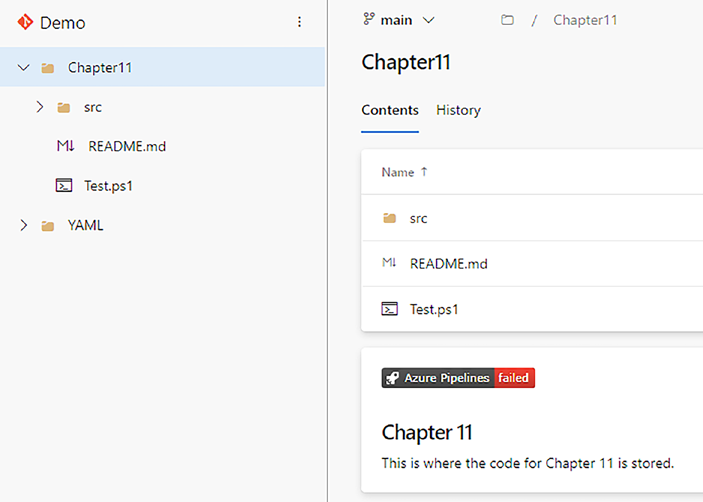
Task: Click the src folder icon in file list
Action: pos(389,218)
